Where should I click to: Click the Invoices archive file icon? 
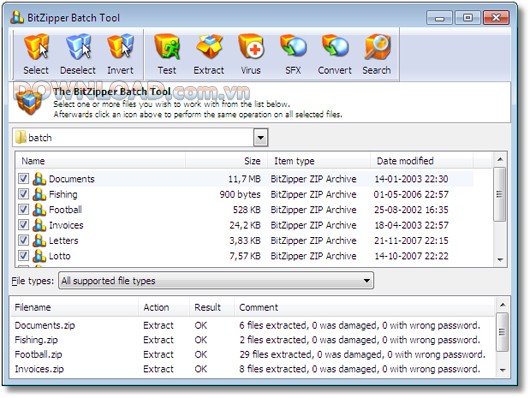[39, 225]
